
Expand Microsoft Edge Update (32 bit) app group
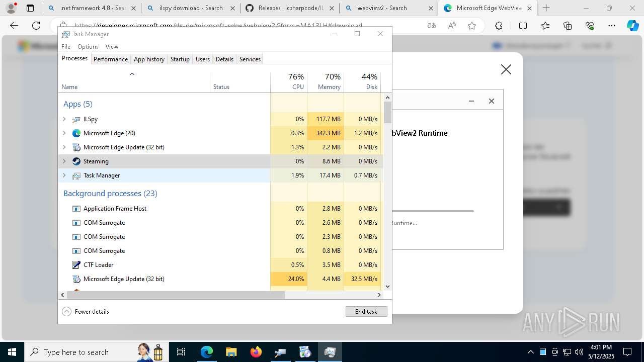[x=64, y=147]
